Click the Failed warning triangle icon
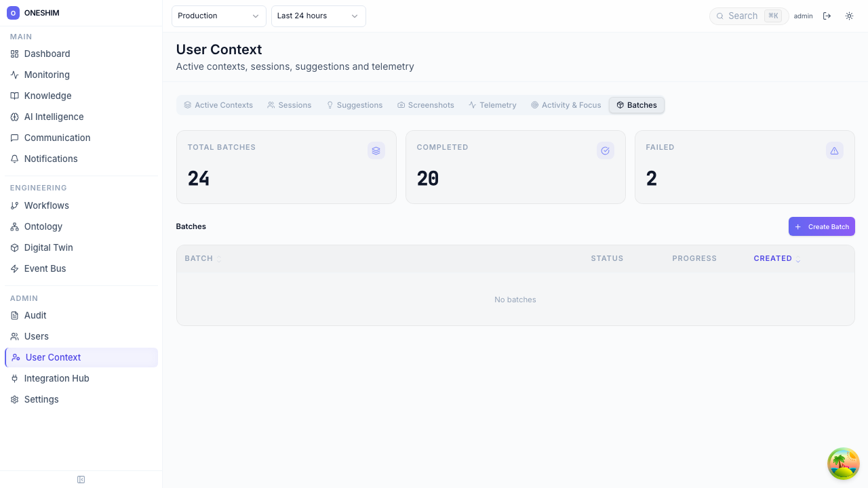This screenshot has width=868, height=488. click(x=834, y=150)
